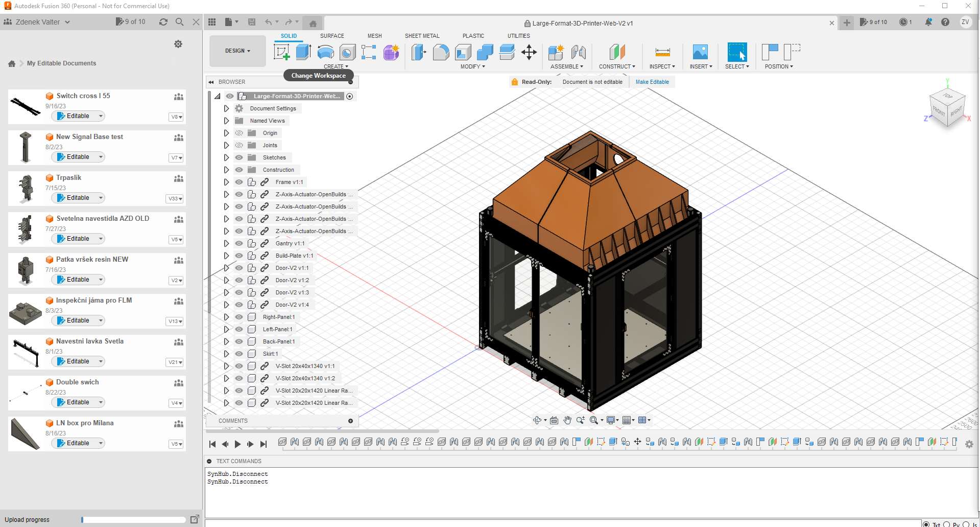Click the Move/Copy cross-arrows icon
This screenshot has width=980, height=527.
[x=529, y=52]
